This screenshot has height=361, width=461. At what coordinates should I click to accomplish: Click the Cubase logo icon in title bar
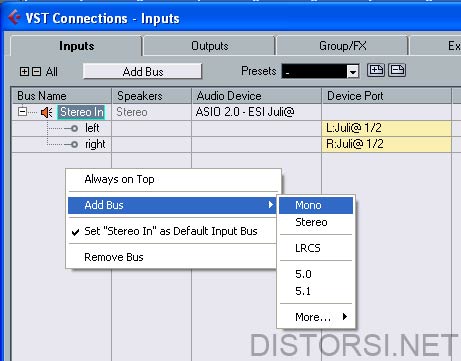[x=14, y=17]
